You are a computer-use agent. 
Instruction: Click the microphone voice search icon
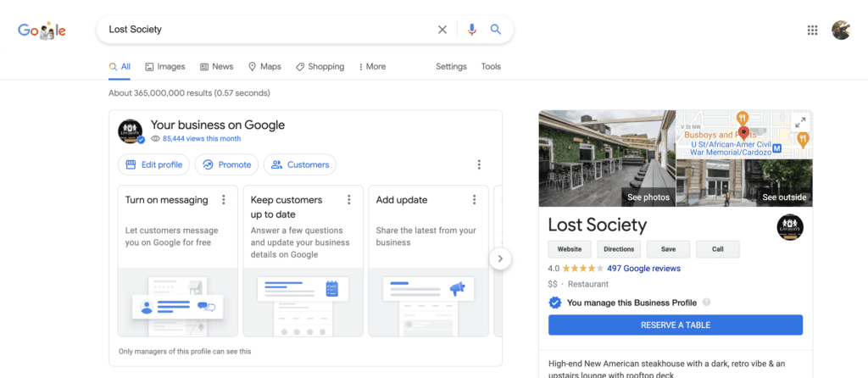472,30
